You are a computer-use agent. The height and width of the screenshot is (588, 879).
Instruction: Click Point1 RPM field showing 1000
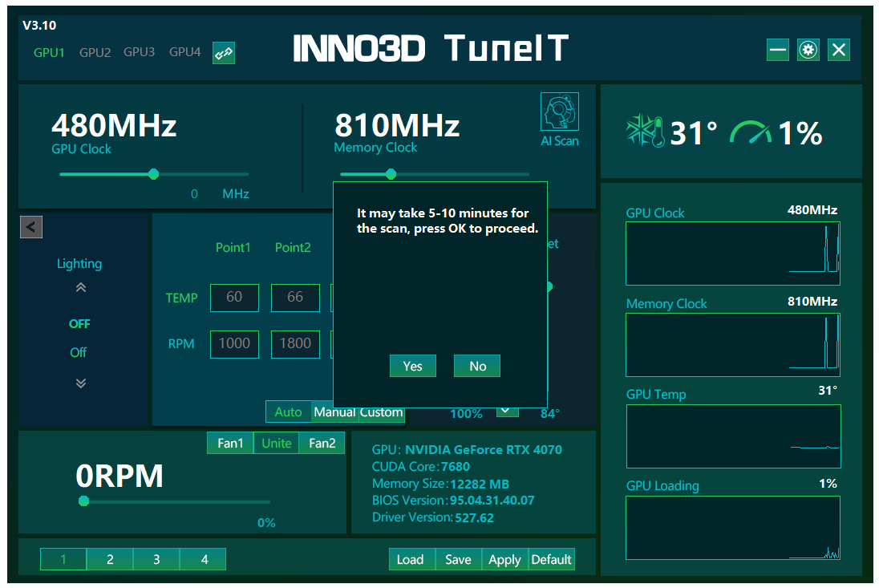coord(234,343)
